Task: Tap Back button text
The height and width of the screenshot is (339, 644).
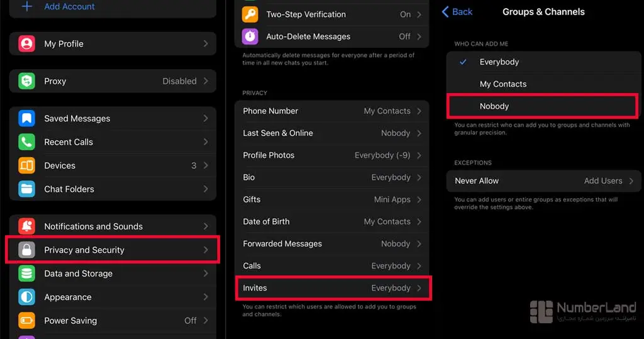Action: 462,11
